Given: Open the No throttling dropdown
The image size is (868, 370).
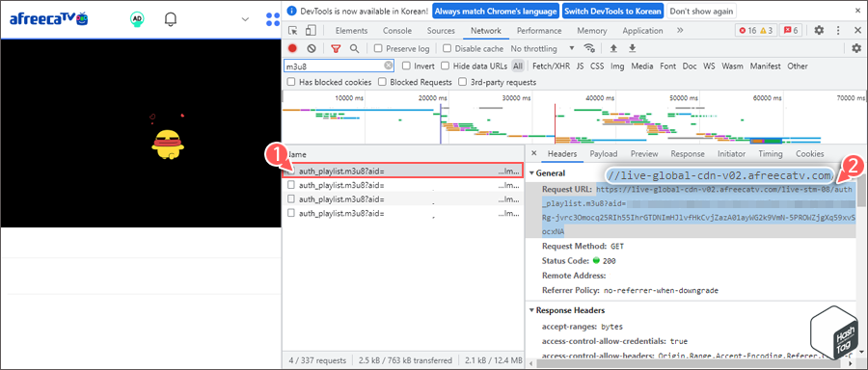Looking at the screenshot, I should (542, 49).
